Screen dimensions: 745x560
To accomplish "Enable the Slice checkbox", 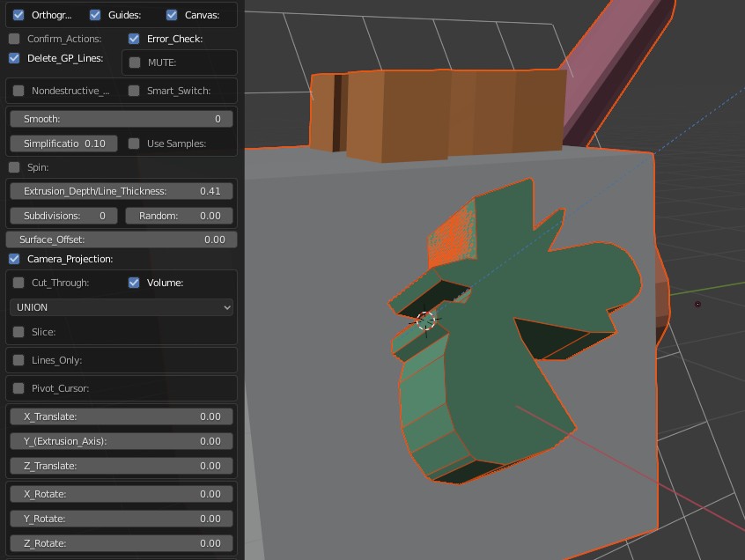I will tap(18, 332).
